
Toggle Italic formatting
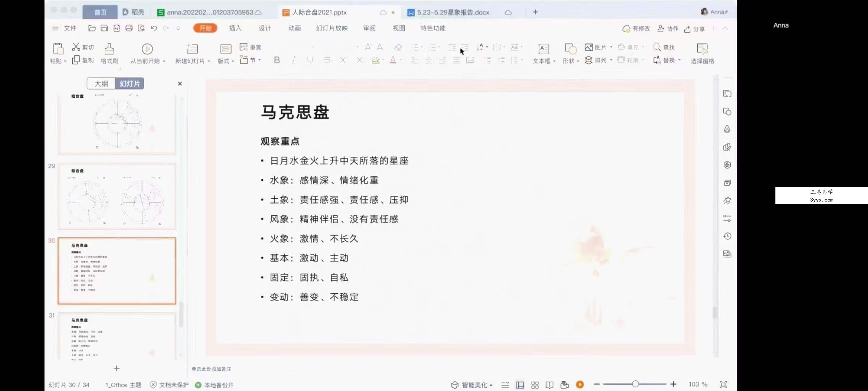[293, 60]
